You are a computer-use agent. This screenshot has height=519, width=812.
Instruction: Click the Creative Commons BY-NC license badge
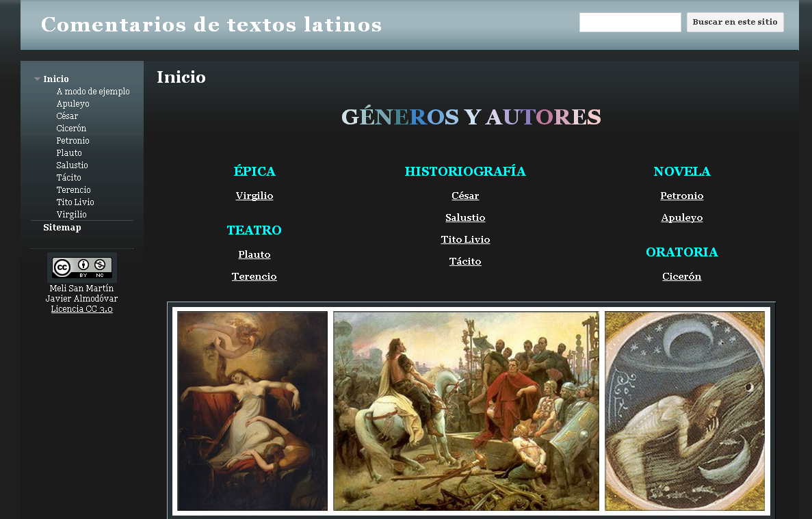point(82,267)
